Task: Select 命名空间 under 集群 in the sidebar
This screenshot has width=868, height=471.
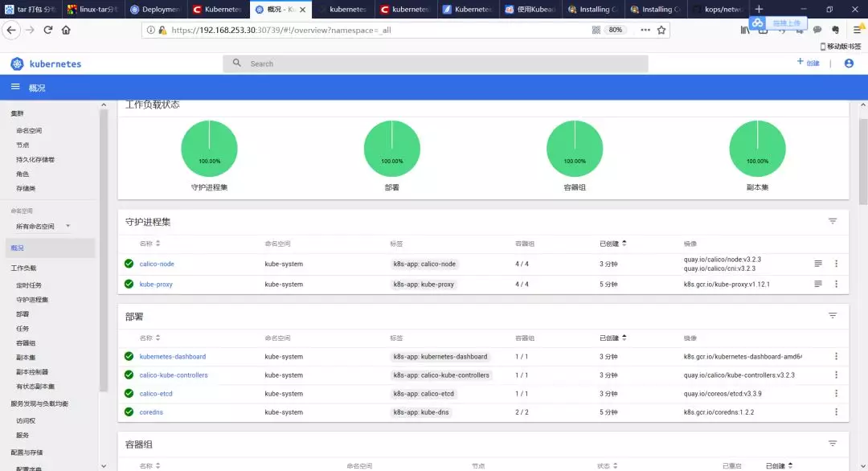Action: tap(29, 131)
